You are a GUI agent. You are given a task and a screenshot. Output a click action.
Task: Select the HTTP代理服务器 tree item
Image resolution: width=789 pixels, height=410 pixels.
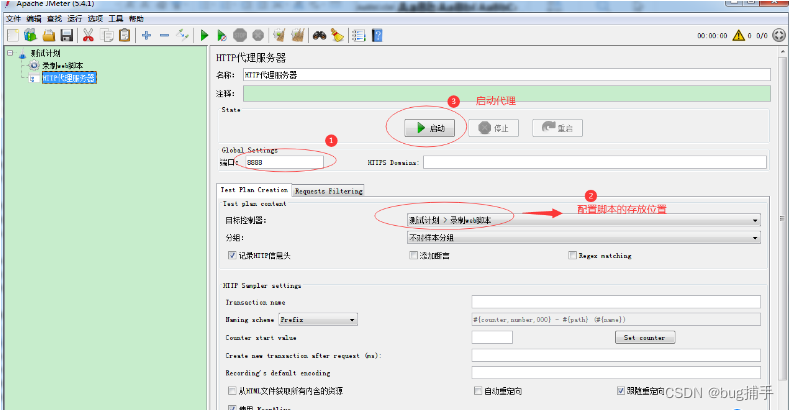(69, 78)
